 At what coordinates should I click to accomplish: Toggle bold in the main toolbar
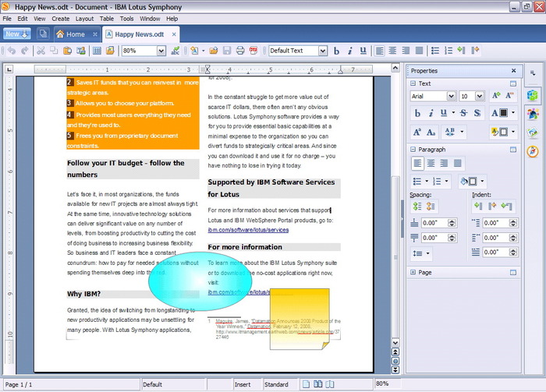(337, 51)
